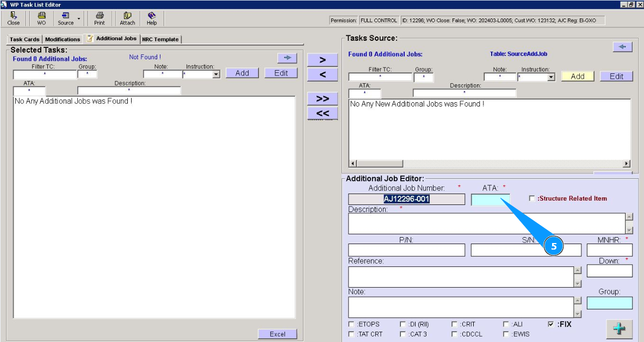Expand Instruction dropdown in Tasks Source
The height and width of the screenshot is (342, 644).
click(551, 78)
